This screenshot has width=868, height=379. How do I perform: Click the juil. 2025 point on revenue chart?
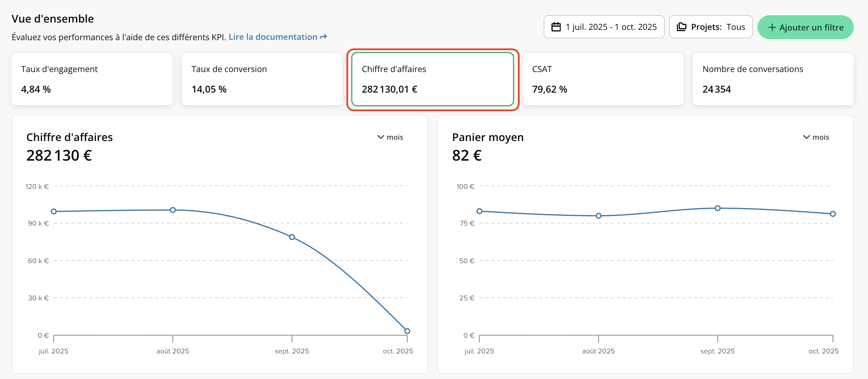[x=53, y=211]
